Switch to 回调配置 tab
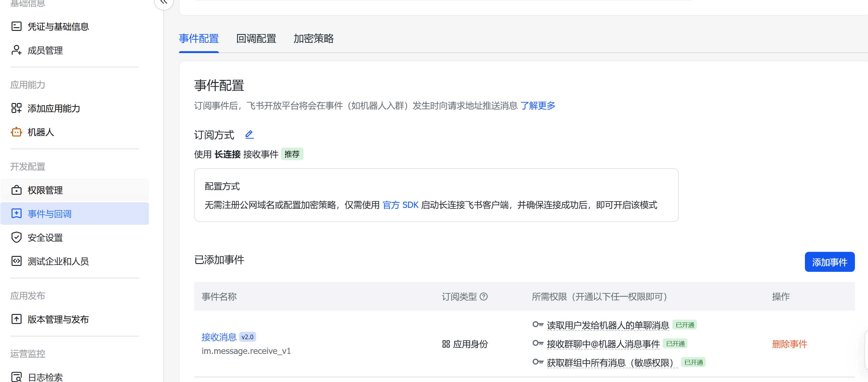Screen dimensions: 868x382 pos(256,39)
